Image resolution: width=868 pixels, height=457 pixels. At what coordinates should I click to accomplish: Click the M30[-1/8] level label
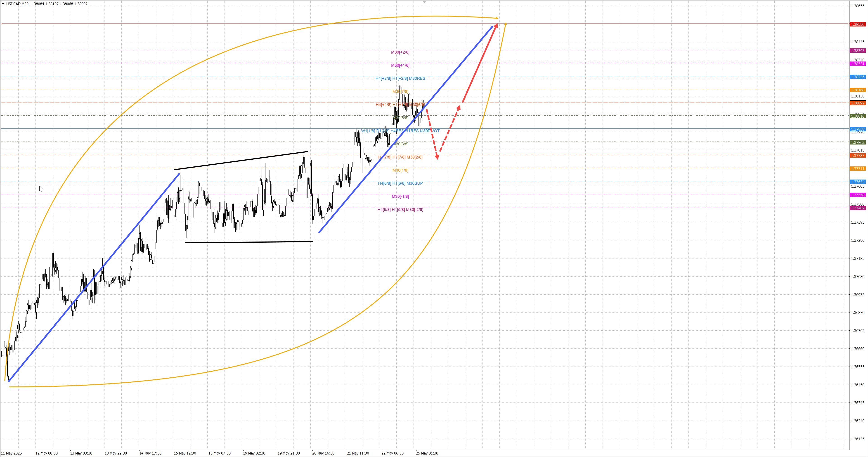point(400,197)
